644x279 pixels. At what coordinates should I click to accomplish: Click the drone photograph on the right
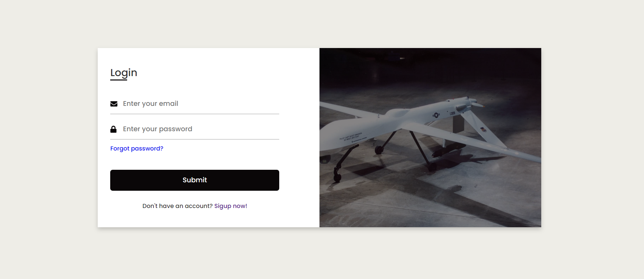pyautogui.click(x=429, y=137)
